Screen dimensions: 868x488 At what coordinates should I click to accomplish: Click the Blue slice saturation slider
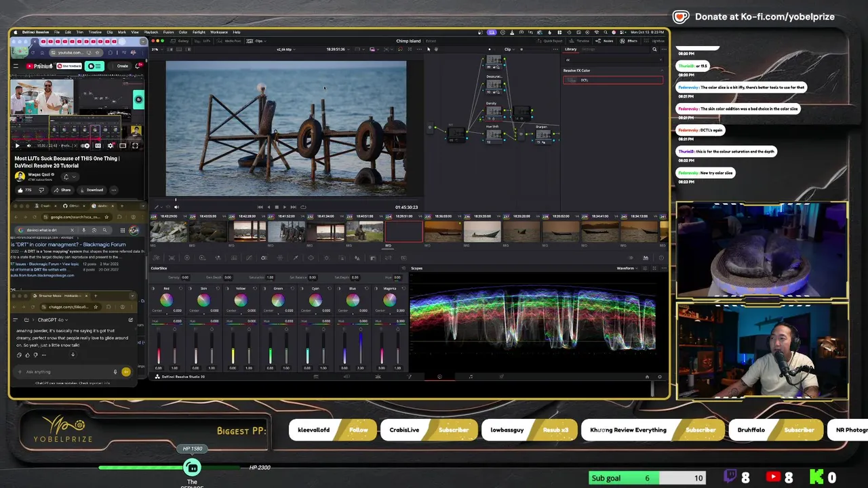point(361,348)
